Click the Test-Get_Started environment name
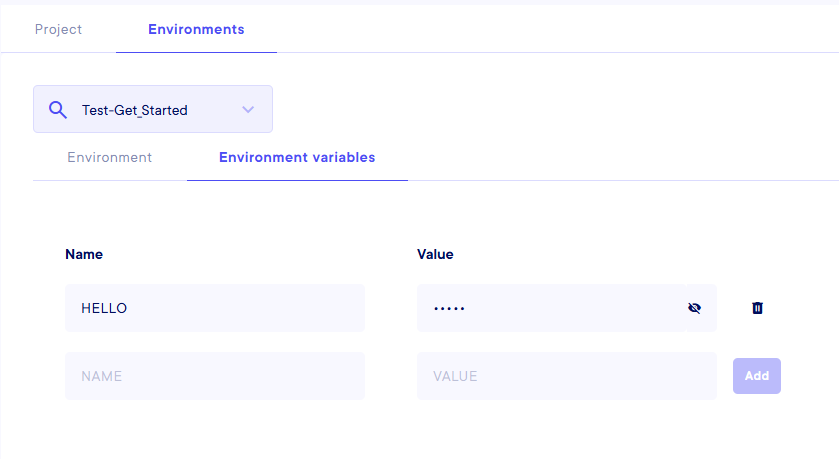This screenshot has height=459, width=839. pos(135,110)
